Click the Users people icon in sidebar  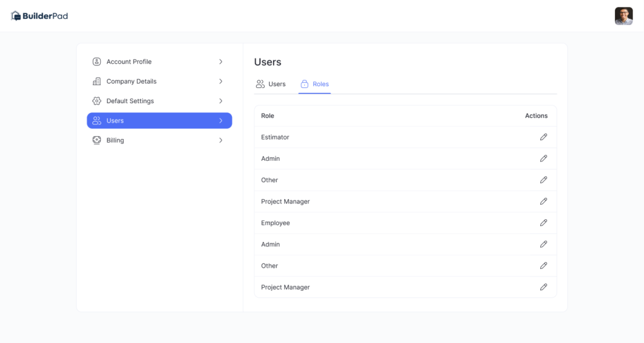tap(96, 121)
